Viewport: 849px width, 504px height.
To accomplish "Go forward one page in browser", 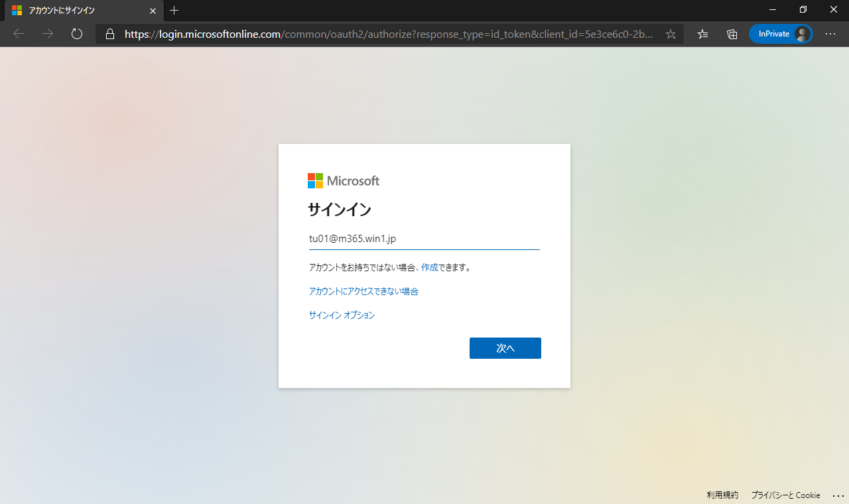I will tap(48, 34).
